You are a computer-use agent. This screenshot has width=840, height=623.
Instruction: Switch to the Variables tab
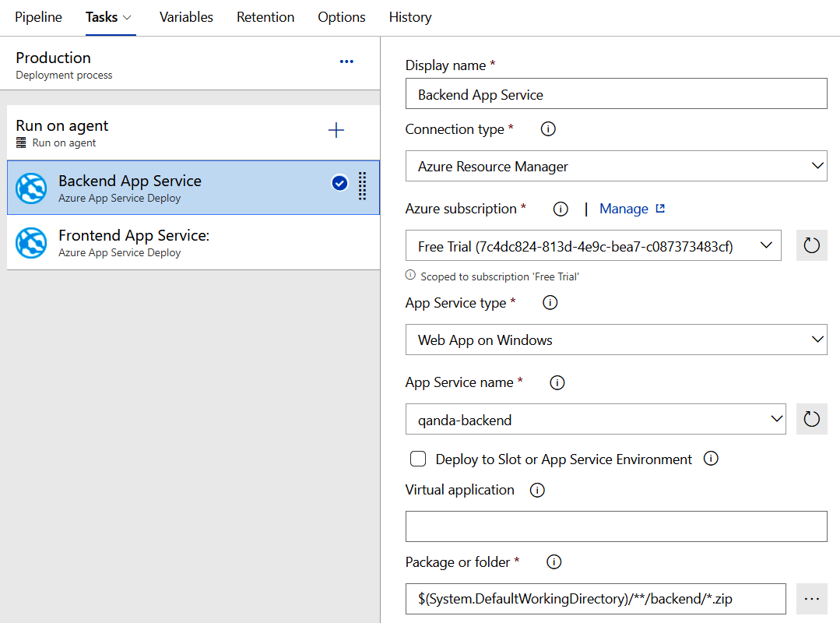point(186,17)
